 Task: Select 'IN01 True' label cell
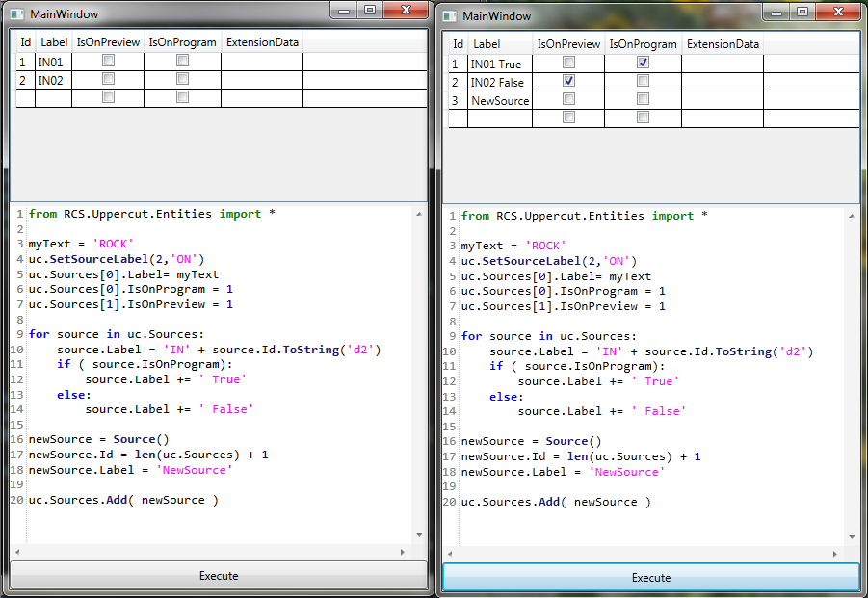tap(500, 65)
